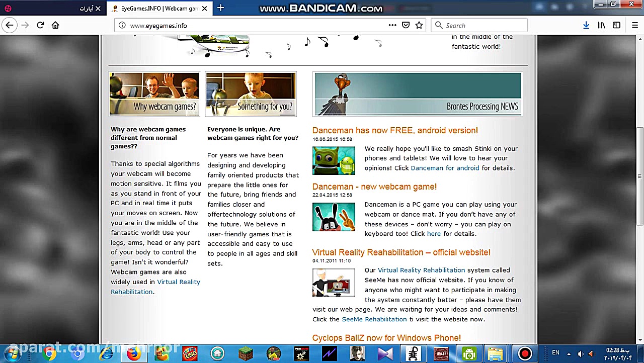The height and width of the screenshot is (363, 644).
Task: Follow the "SeeMe Rehabilitation" link
Action: [374, 319]
